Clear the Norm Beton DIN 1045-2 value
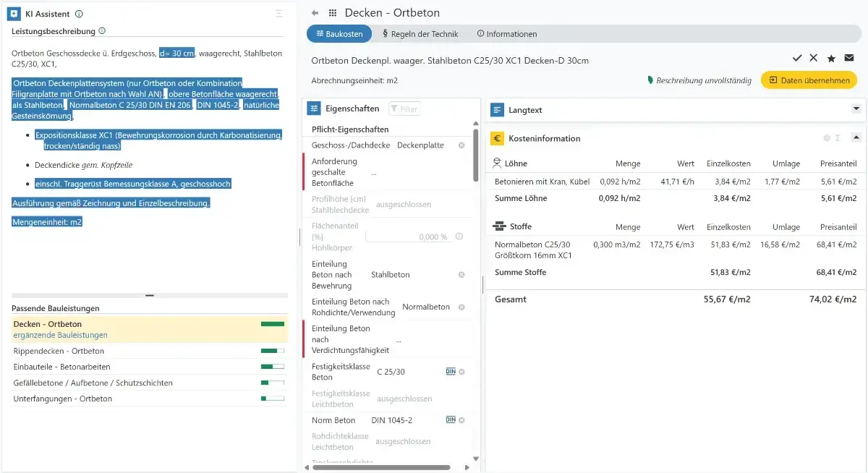 coord(461,420)
